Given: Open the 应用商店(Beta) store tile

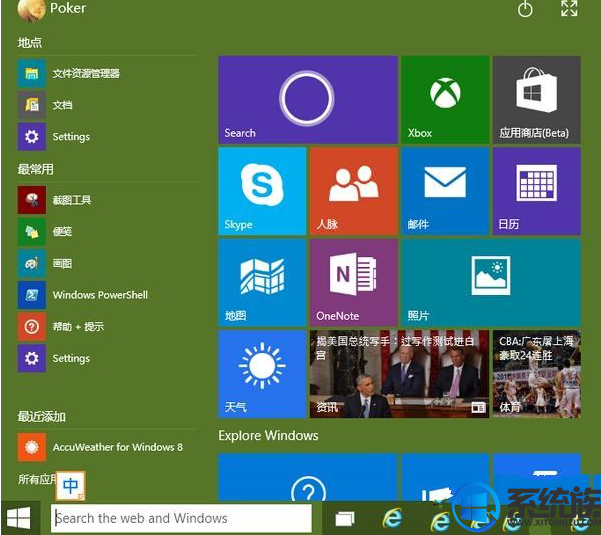Looking at the screenshot, I should coord(537,100).
